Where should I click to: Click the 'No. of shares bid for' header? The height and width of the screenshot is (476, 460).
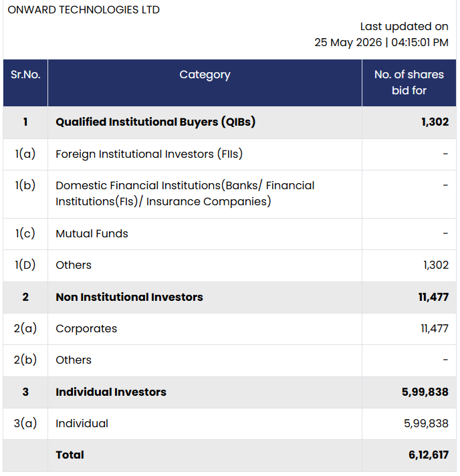tap(409, 82)
